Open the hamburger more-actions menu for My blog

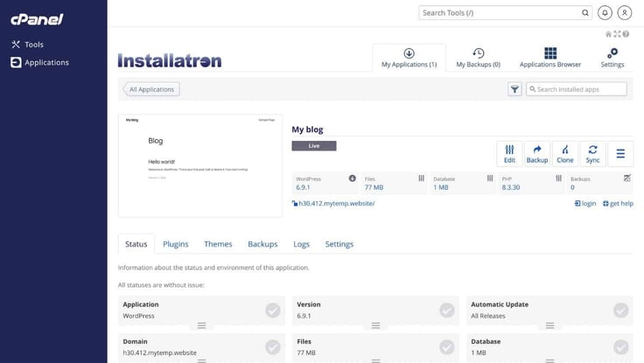pyautogui.click(x=620, y=154)
